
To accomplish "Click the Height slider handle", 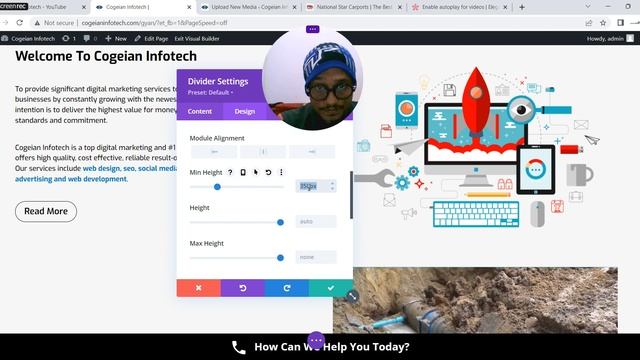I will point(280,222).
